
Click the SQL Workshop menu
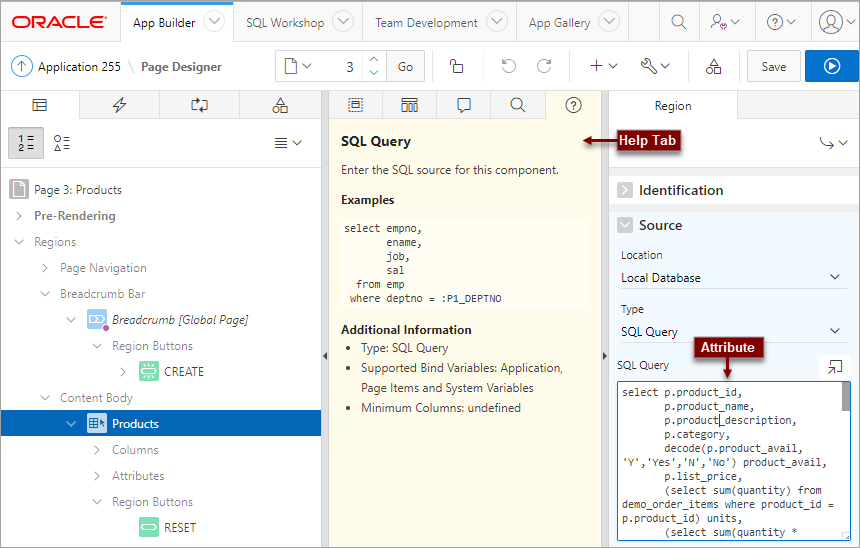coord(285,22)
